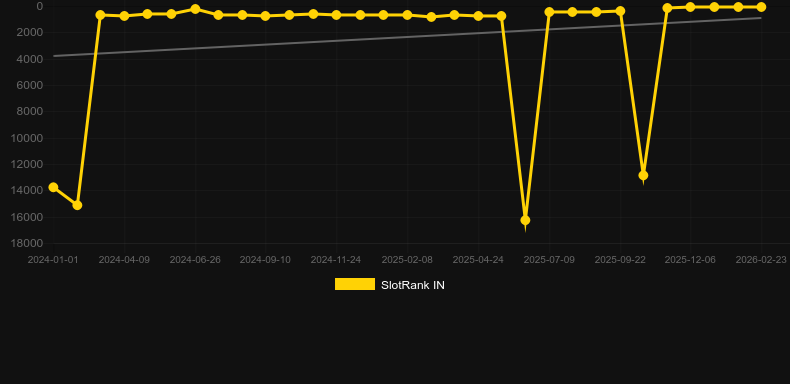
Task: Select the peak data point above 2024-06-26
Action: tap(195, 9)
